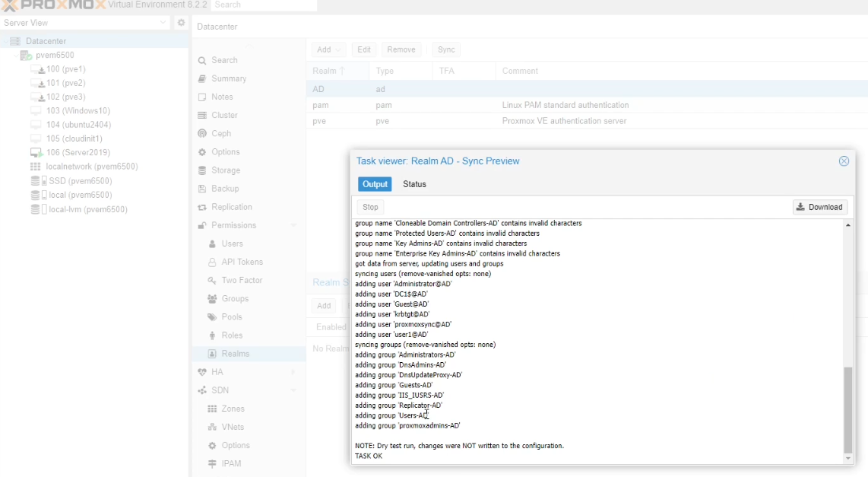This screenshot has width=868, height=477.
Task: Open the Two Factor settings
Action: tap(241, 281)
